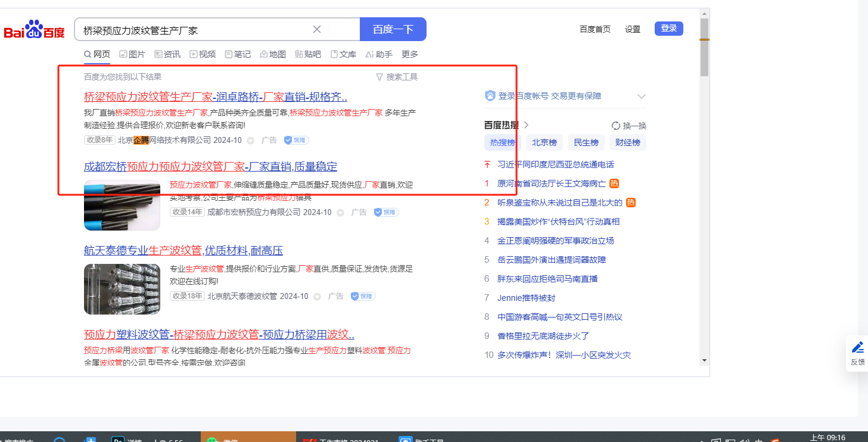The height and width of the screenshot is (442, 868).
Task: Click the page's vertical scrollbar thumb
Action: pyautogui.click(x=704, y=48)
